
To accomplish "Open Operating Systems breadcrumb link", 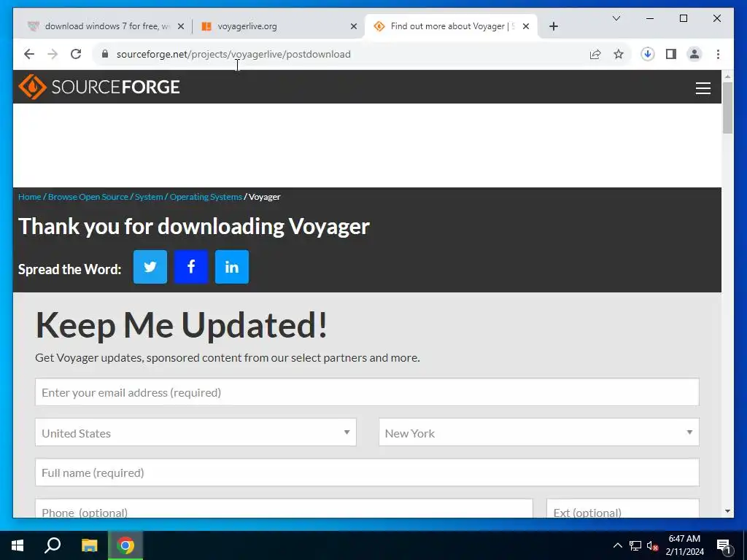I will tap(206, 197).
